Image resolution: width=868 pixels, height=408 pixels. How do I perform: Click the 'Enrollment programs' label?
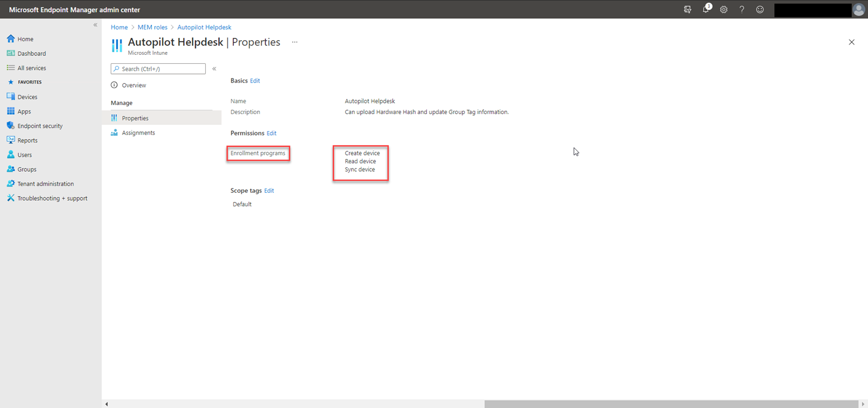click(x=258, y=153)
